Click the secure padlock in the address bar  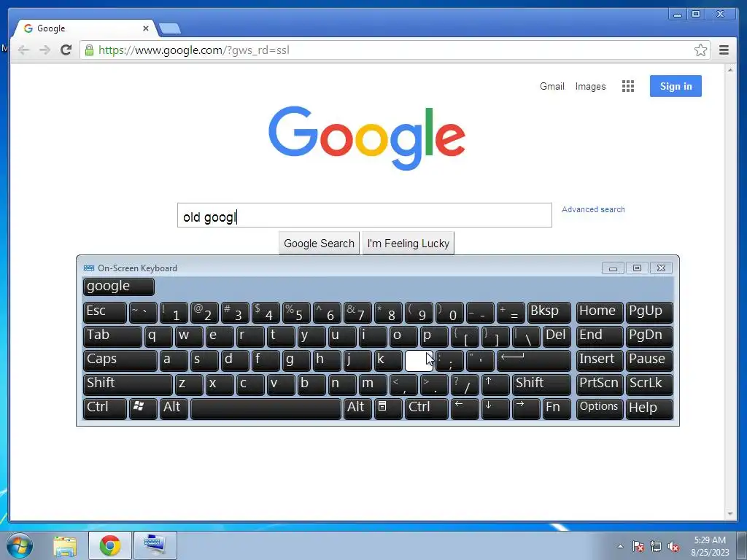(89, 50)
